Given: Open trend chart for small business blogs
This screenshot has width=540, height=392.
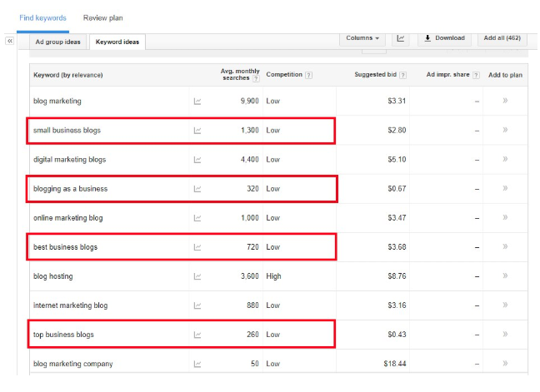Looking at the screenshot, I should point(197,131).
